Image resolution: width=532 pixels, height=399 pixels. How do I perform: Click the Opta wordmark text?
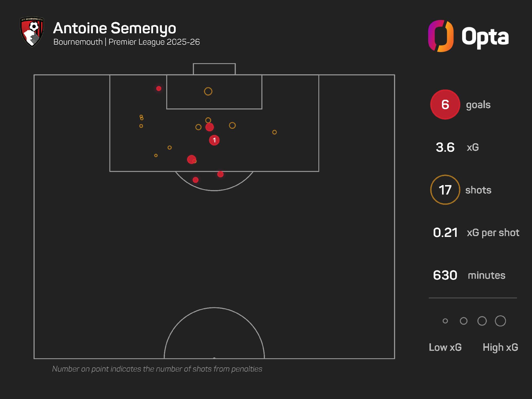point(485,37)
